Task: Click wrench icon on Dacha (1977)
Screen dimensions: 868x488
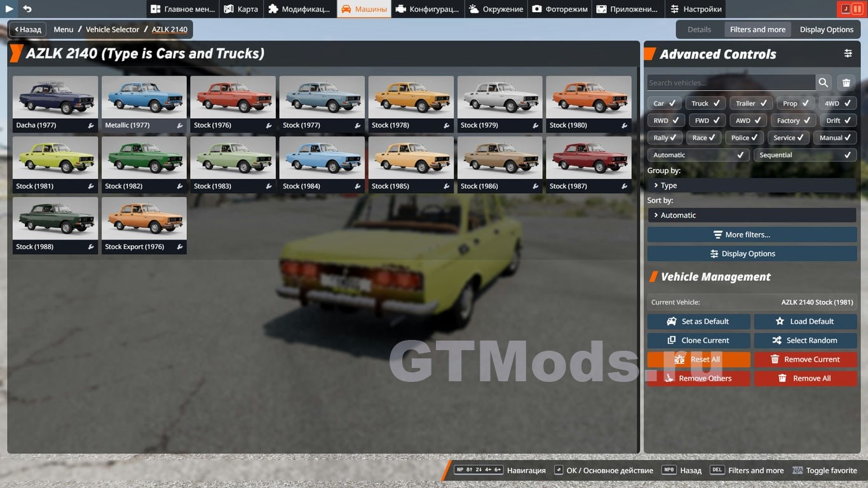Action: tap(91, 126)
